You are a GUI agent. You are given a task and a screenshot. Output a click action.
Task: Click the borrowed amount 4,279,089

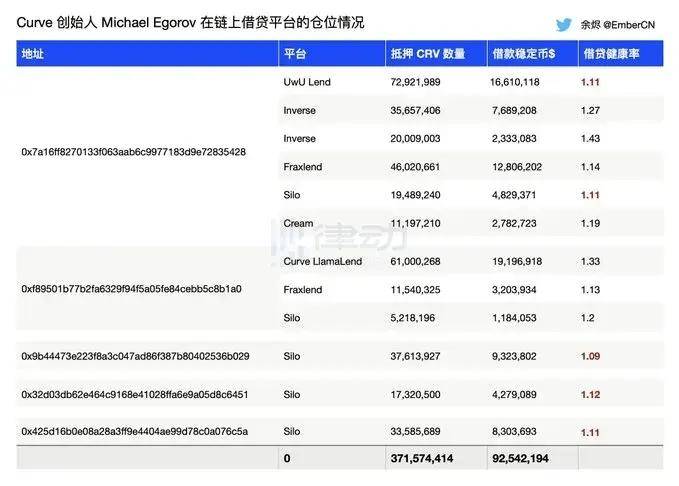[x=514, y=395]
